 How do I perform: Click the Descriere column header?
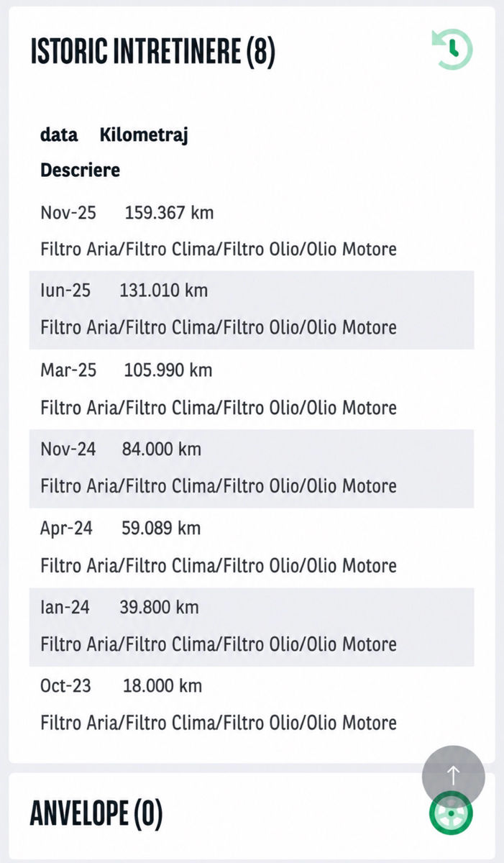(x=80, y=170)
